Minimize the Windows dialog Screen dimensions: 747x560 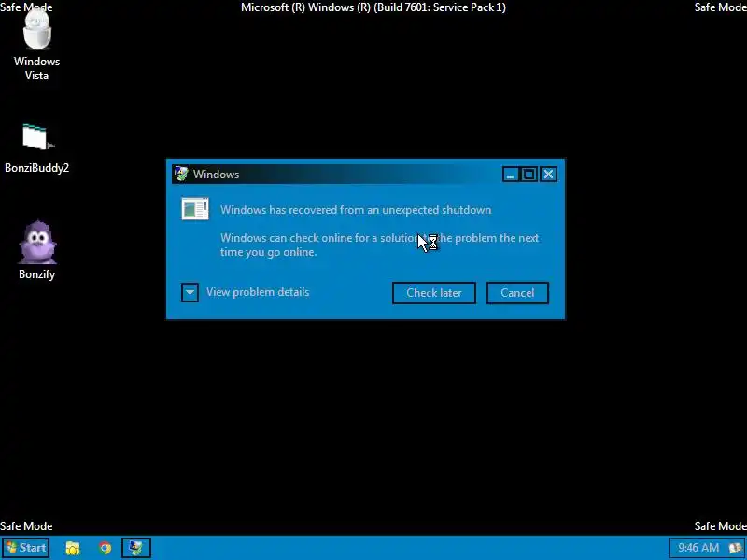[x=510, y=175]
